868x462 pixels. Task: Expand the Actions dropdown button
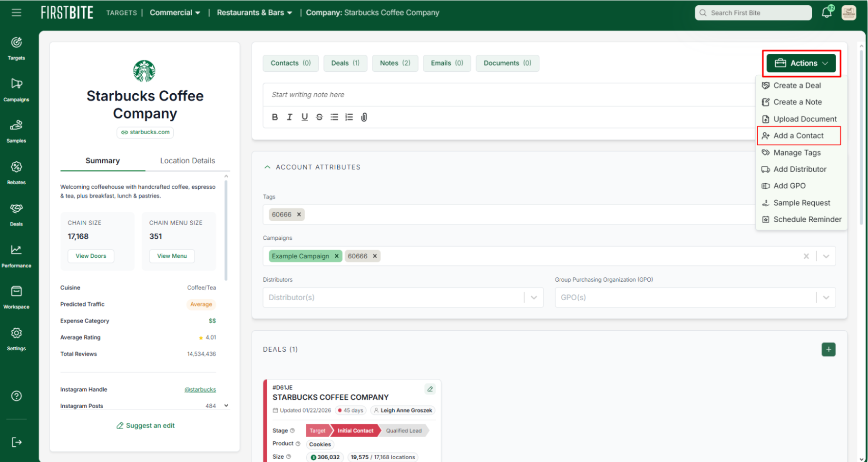pyautogui.click(x=801, y=63)
